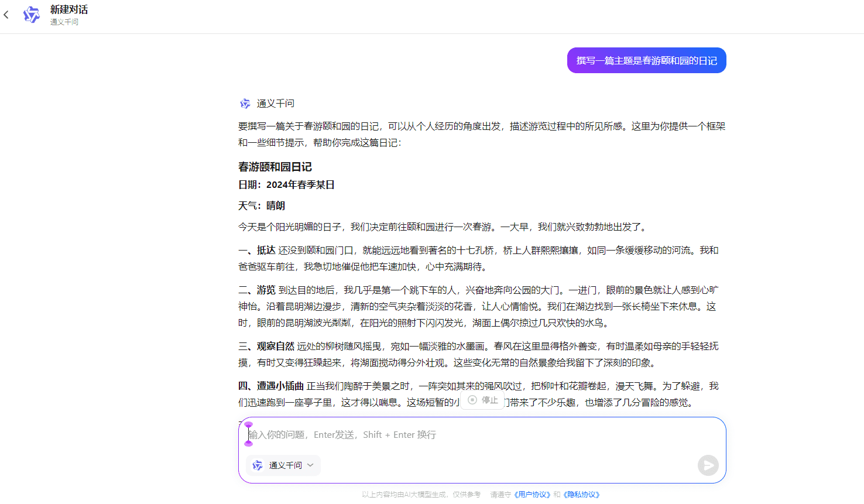Stop the response with 停止 button
This screenshot has width=864, height=504.
(483, 400)
